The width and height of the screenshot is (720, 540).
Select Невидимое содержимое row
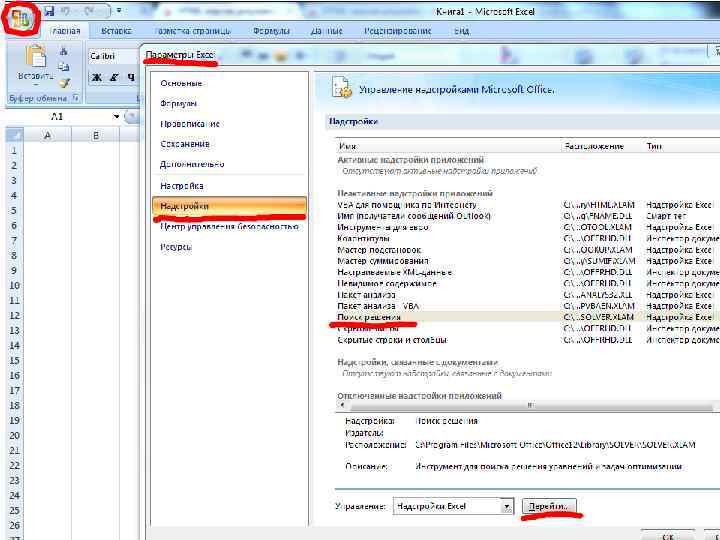[x=528, y=284]
